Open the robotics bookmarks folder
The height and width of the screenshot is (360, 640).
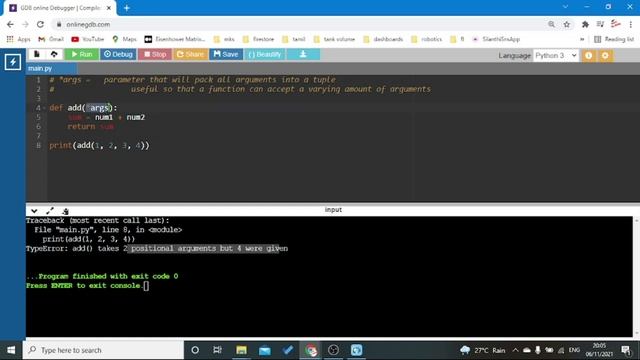click(427, 39)
